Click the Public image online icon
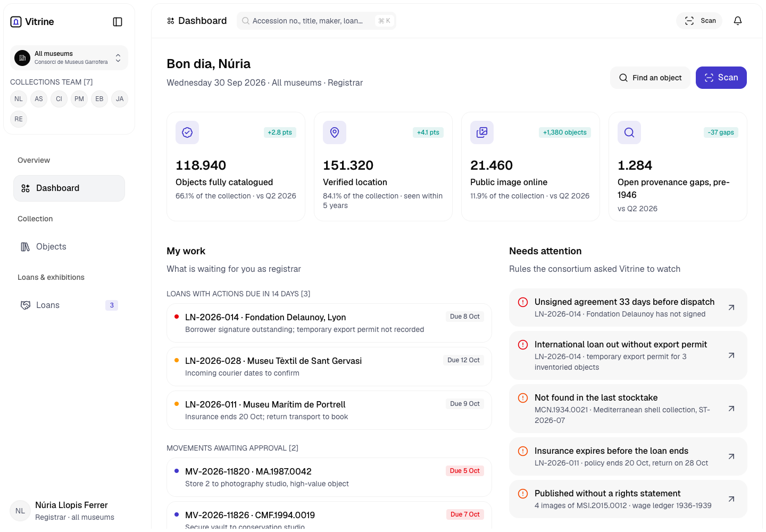The height and width of the screenshot is (532, 766). tap(482, 132)
